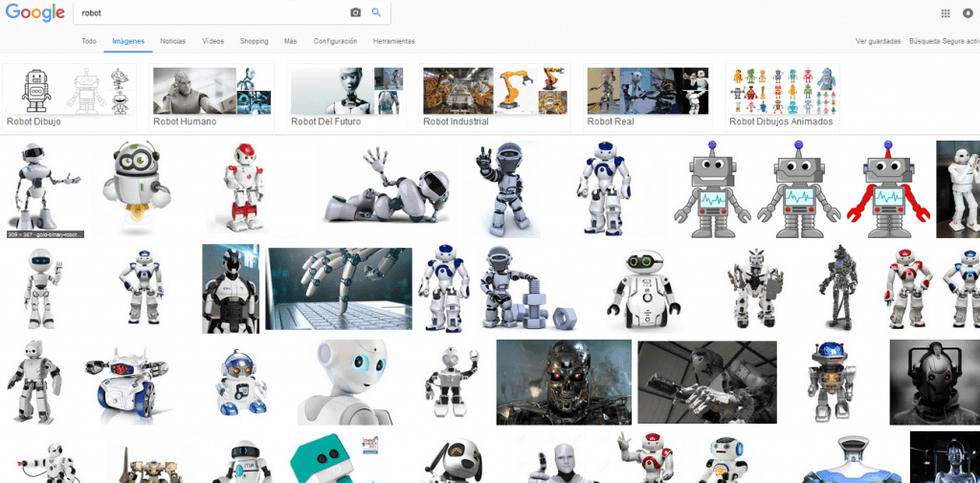Open the robot with giant nuts and bolts image
980x483 pixels.
(528, 289)
